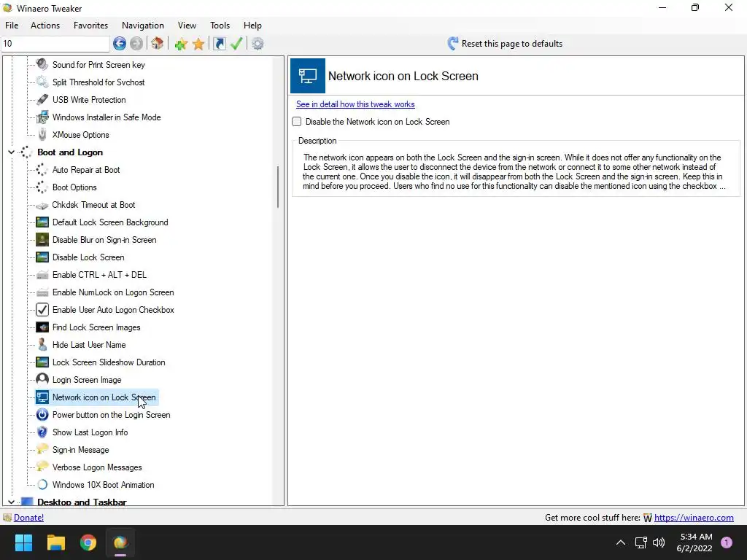
Task: Click the search box containing 10
Action: tap(55, 44)
